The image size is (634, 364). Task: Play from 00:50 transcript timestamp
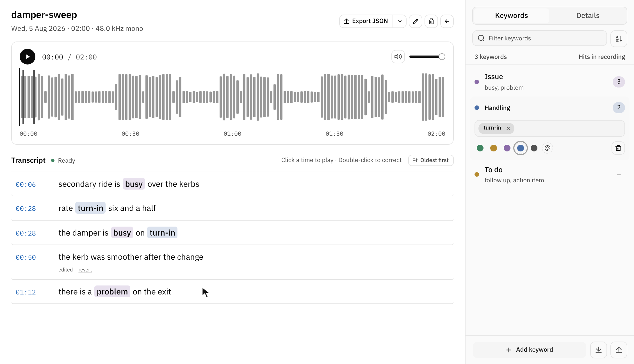point(26,257)
